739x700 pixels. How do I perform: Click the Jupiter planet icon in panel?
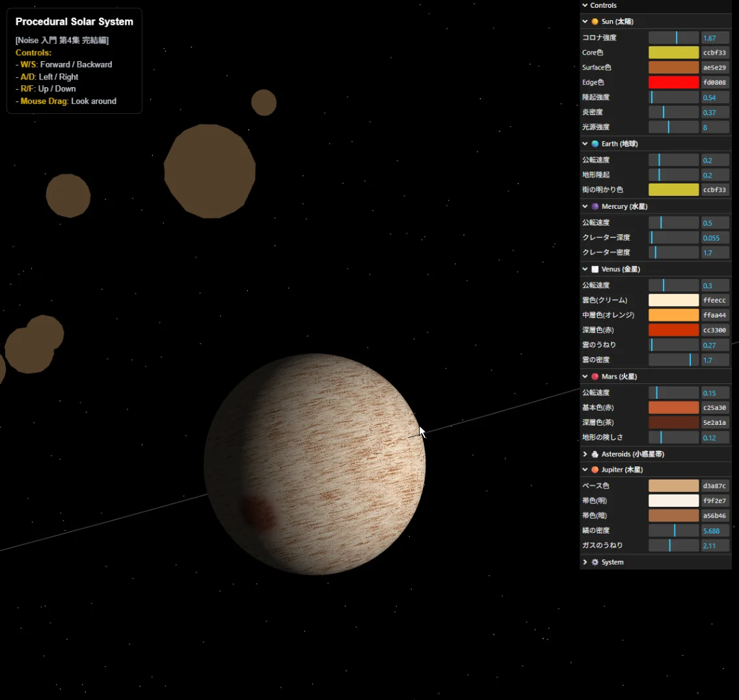click(x=595, y=470)
